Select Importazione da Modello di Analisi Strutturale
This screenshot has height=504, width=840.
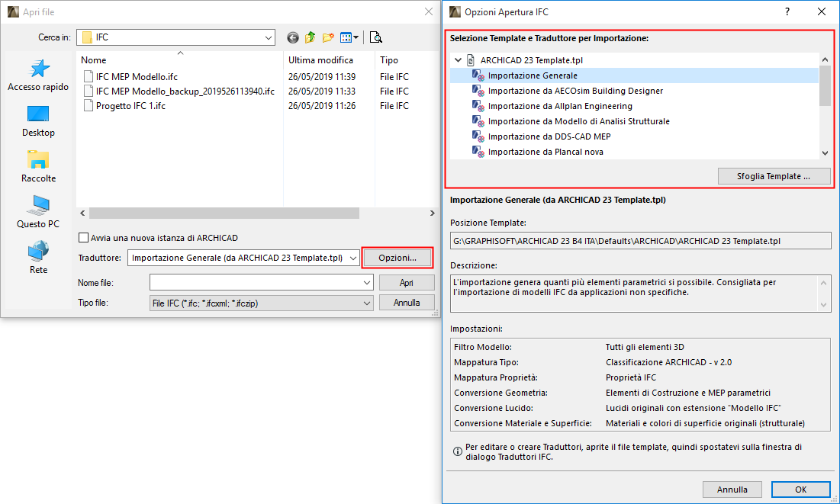pos(578,121)
